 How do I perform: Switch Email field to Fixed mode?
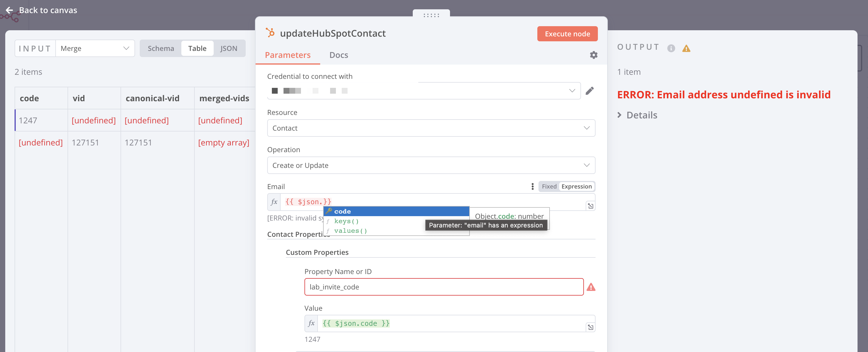tap(549, 186)
